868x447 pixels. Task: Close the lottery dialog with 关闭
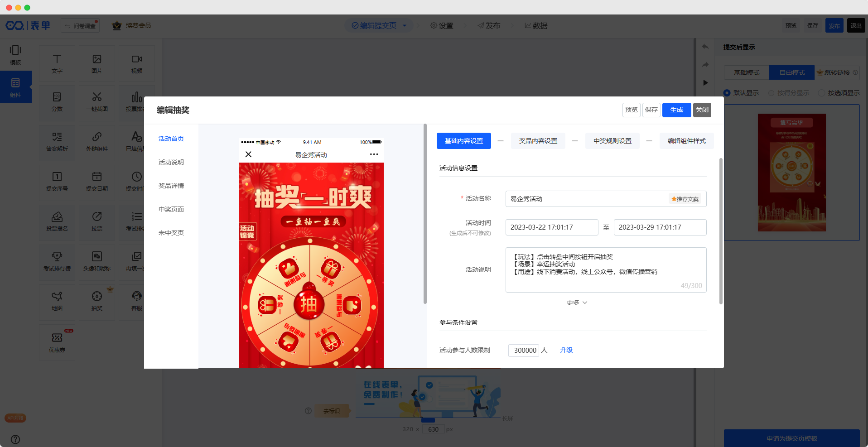[x=702, y=110]
